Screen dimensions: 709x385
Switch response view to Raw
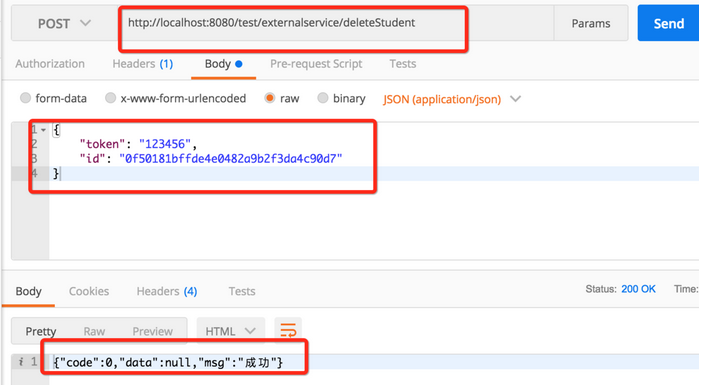click(94, 331)
